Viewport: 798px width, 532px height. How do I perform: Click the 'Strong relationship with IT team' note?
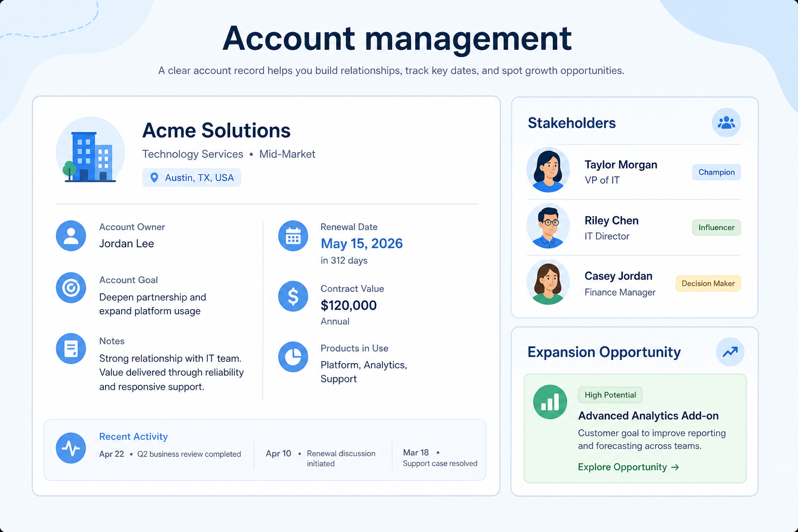tap(171, 373)
